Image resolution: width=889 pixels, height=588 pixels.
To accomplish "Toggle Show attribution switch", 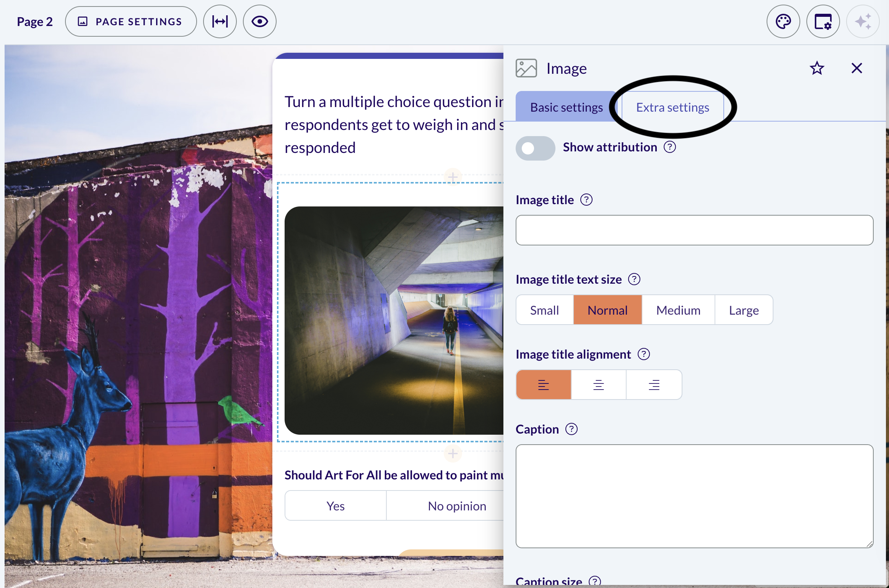I will coord(535,148).
